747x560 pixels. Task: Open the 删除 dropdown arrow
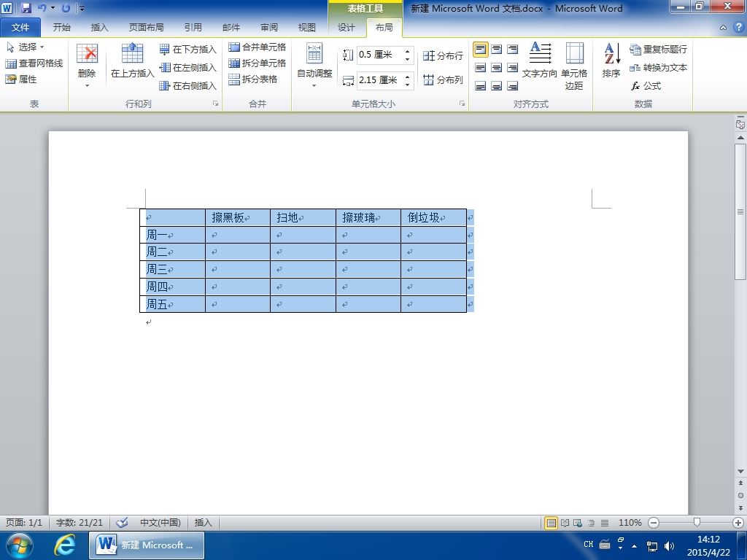(87, 86)
